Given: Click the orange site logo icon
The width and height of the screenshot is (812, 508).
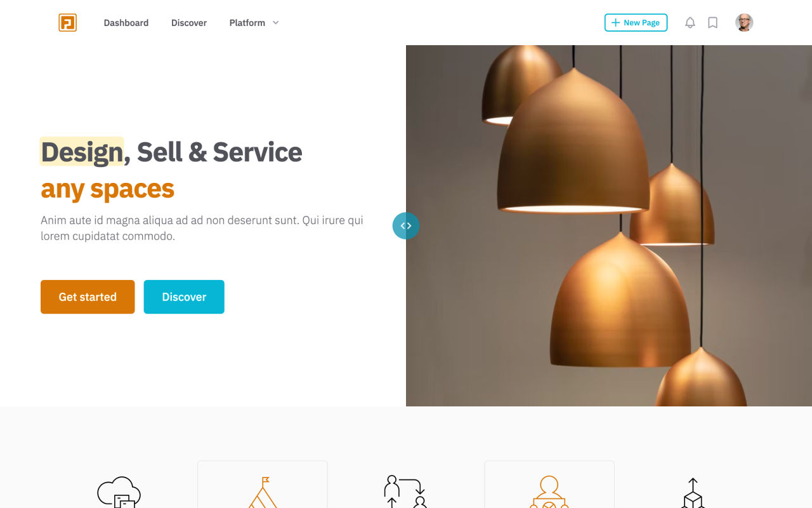Looking at the screenshot, I should (x=67, y=23).
